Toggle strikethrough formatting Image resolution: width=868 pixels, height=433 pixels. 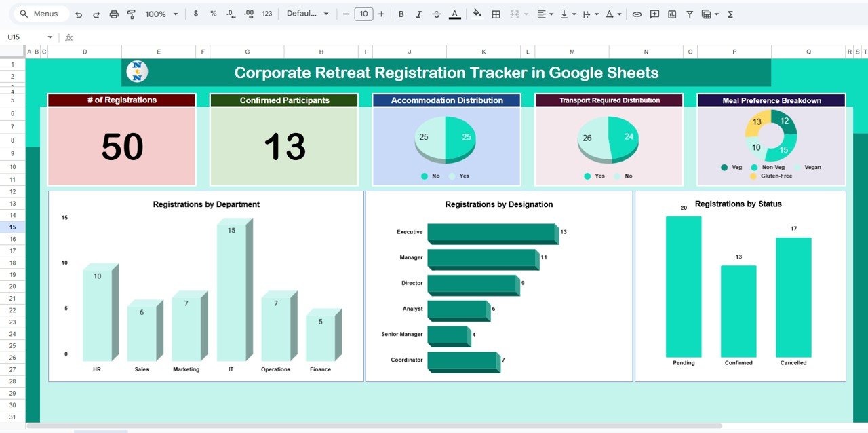click(x=437, y=14)
